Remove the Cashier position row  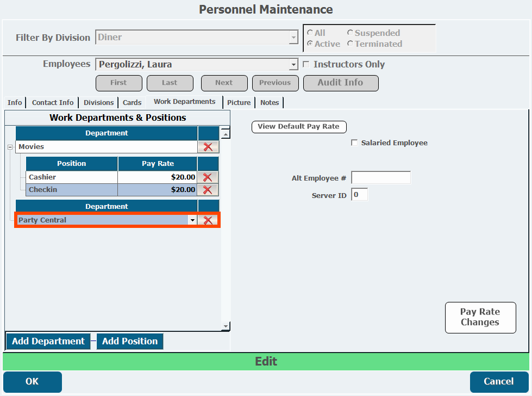pos(208,177)
